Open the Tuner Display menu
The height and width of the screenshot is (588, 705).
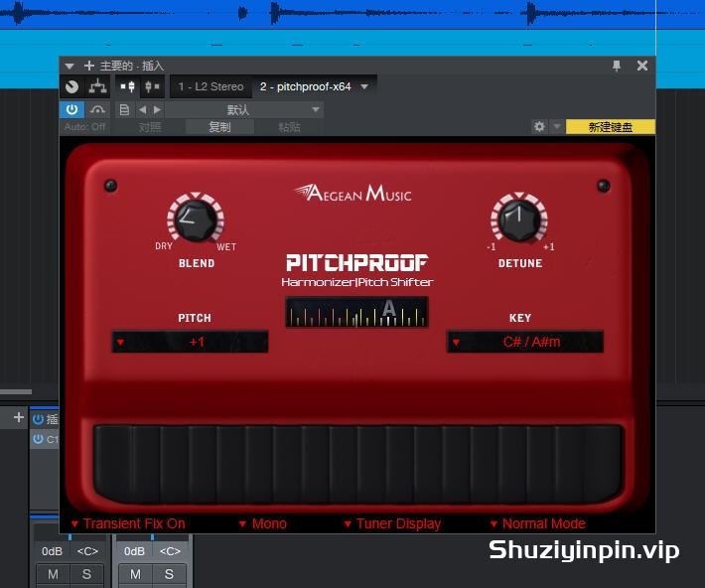pos(393,523)
